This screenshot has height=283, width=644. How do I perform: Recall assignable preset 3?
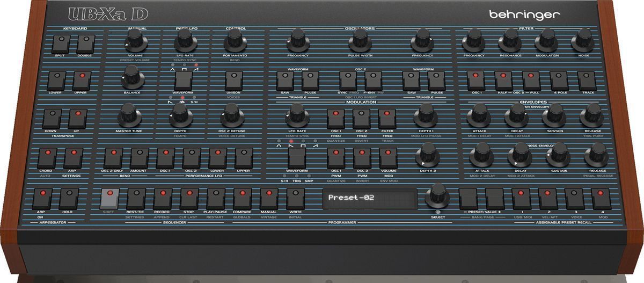pyautogui.click(x=575, y=199)
